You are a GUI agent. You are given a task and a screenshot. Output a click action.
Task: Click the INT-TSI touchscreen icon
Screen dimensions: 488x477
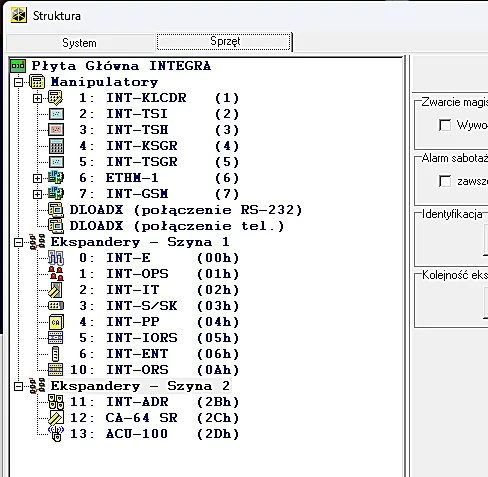[x=56, y=114]
